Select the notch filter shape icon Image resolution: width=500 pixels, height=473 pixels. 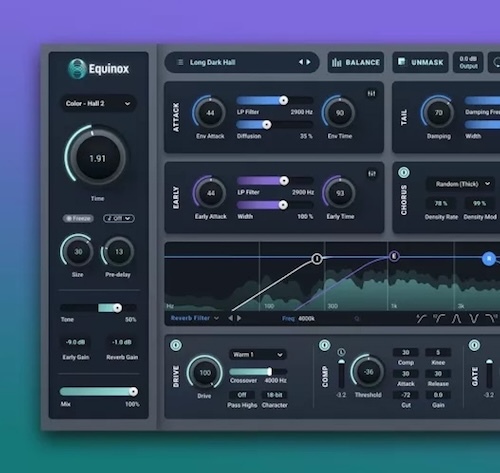tap(474, 319)
